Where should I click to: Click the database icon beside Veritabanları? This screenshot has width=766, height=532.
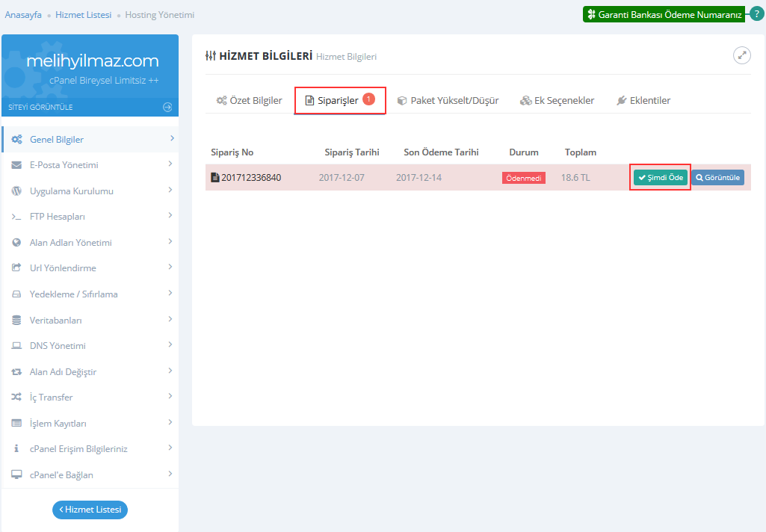(x=16, y=321)
